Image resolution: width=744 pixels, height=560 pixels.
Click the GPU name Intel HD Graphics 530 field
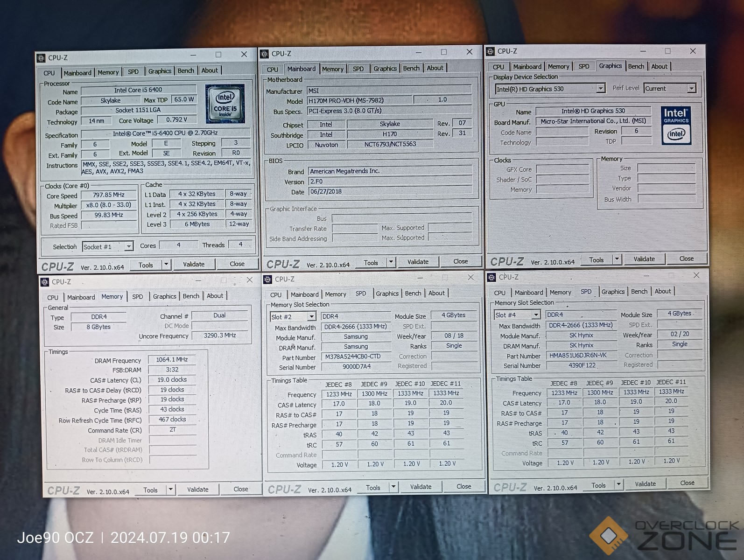coord(593,111)
